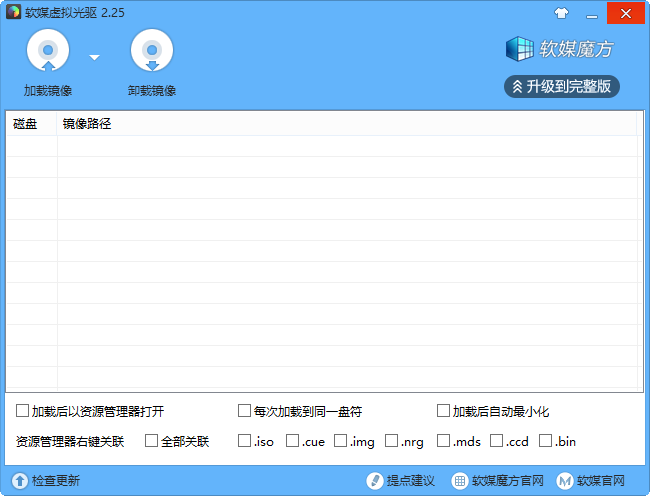Click the 检查更新 up-arrow icon
This screenshot has height=496, width=650.
click(x=19, y=481)
